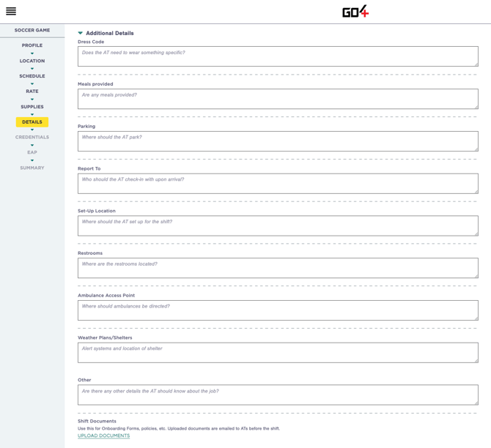The height and width of the screenshot is (448, 491).
Task: Click into the Dress Code field
Action: [x=278, y=56]
